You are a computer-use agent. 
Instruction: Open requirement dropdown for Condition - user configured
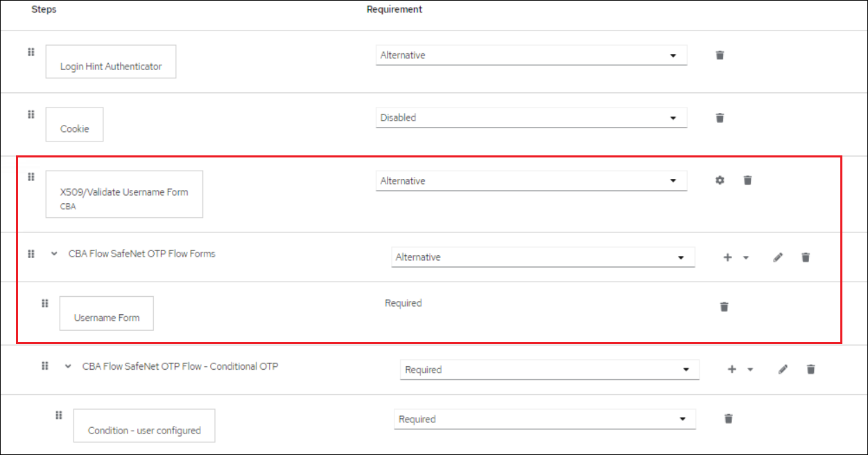544,420
